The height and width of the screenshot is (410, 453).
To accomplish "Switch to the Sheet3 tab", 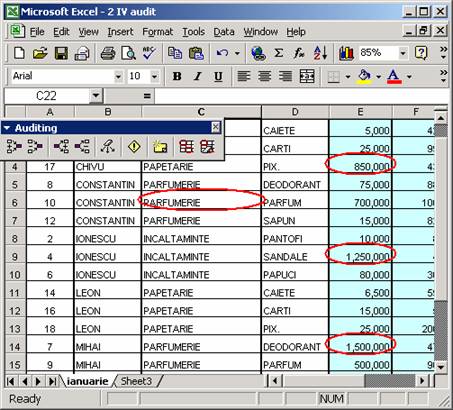I will (136, 381).
